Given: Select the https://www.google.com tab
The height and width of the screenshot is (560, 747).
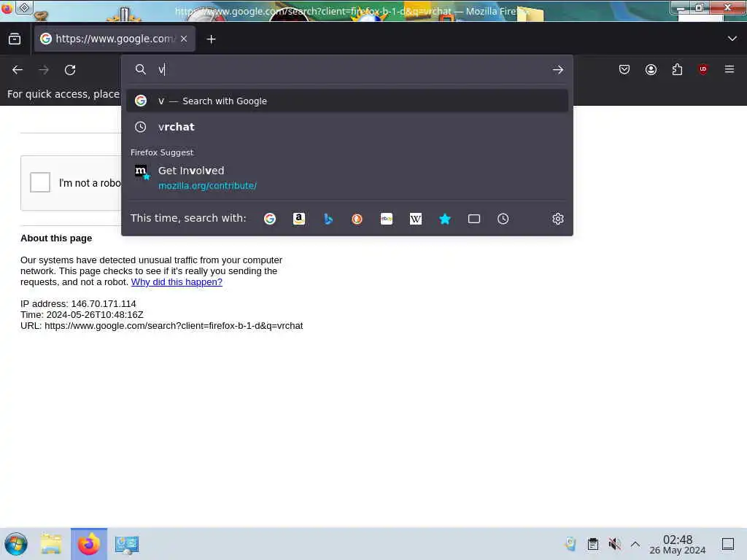Looking at the screenshot, I should (115, 39).
